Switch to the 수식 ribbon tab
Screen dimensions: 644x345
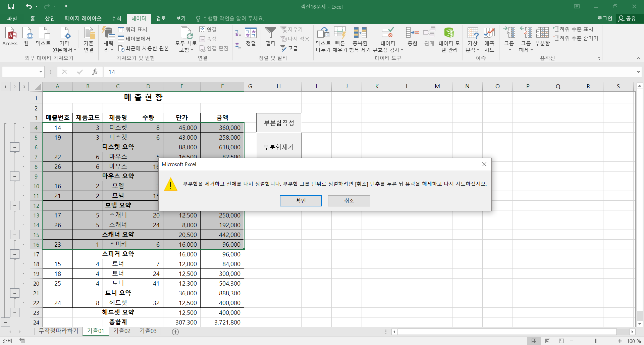click(x=116, y=18)
